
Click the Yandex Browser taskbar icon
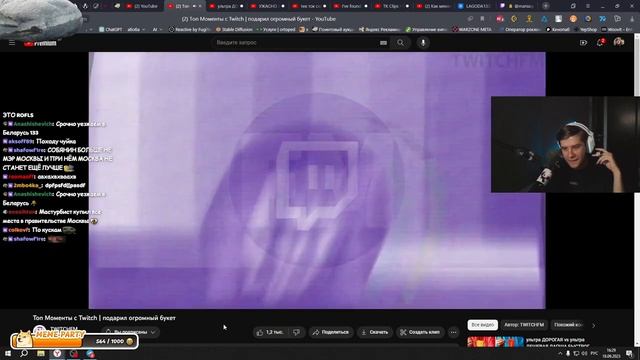(x=57, y=353)
